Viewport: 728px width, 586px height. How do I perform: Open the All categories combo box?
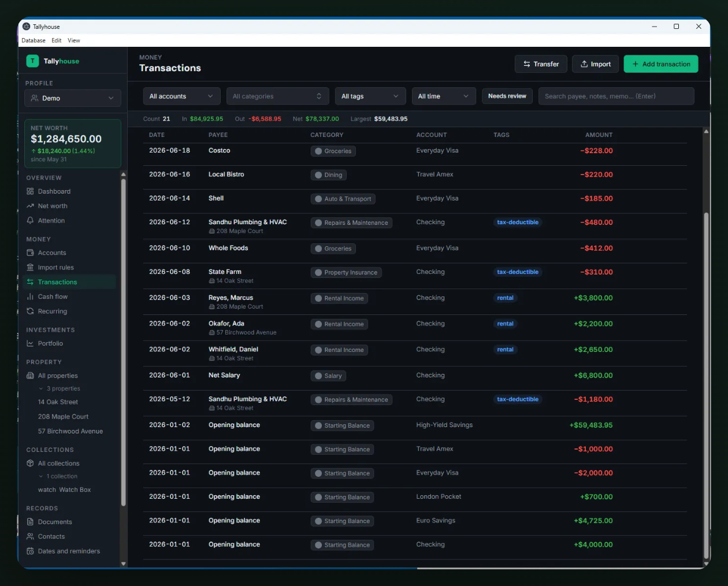point(277,97)
